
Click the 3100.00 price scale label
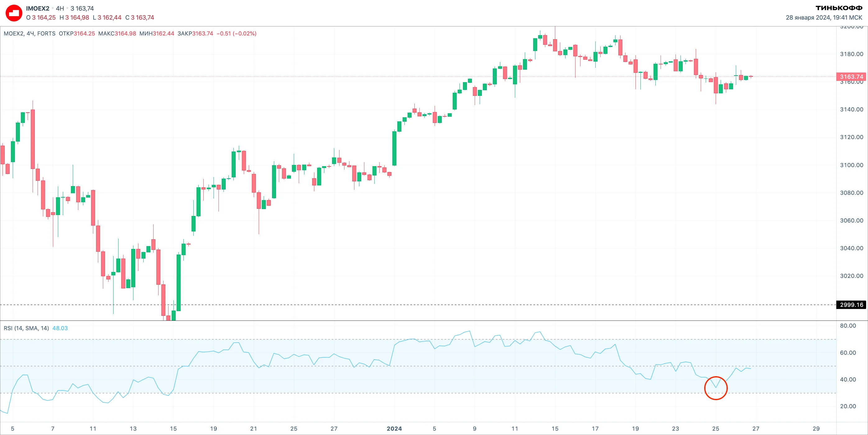(852, 165)
